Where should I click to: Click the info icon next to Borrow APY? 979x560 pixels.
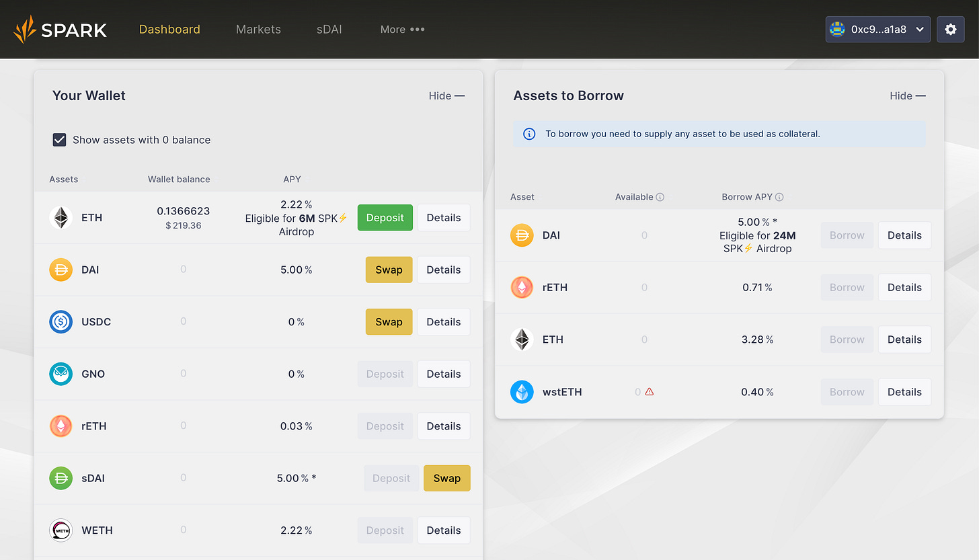(780, 197)
